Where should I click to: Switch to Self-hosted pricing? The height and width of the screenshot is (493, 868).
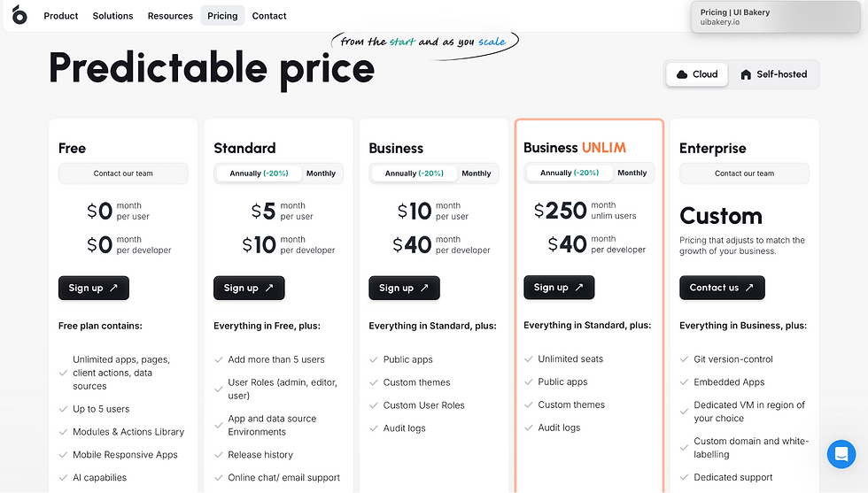[772, 74]
